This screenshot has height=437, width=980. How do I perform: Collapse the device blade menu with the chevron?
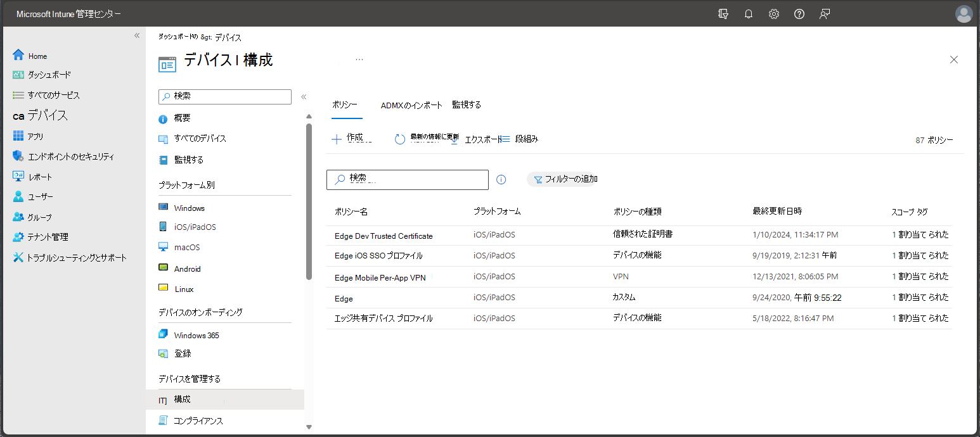point(304,97)
